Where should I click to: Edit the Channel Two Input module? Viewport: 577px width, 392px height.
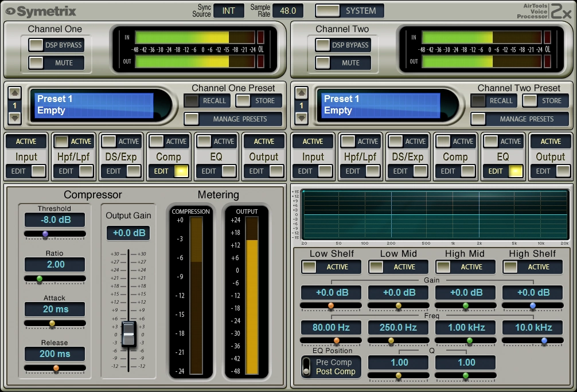313,171
